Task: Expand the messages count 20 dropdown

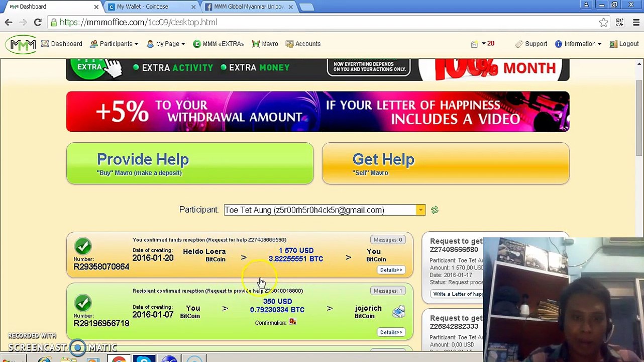Action: (487, 44)
